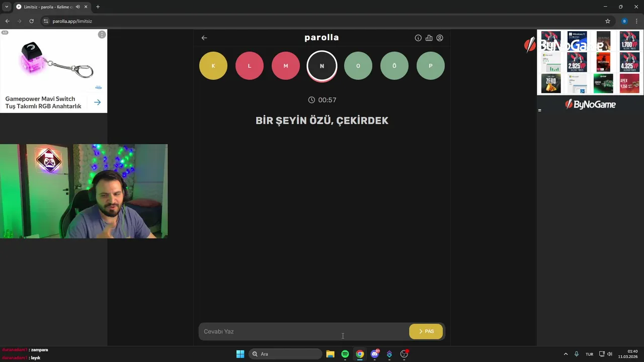Open the 2.925 VP Valorant card
This screenshot has width=644, height=362.
point(577,62)
